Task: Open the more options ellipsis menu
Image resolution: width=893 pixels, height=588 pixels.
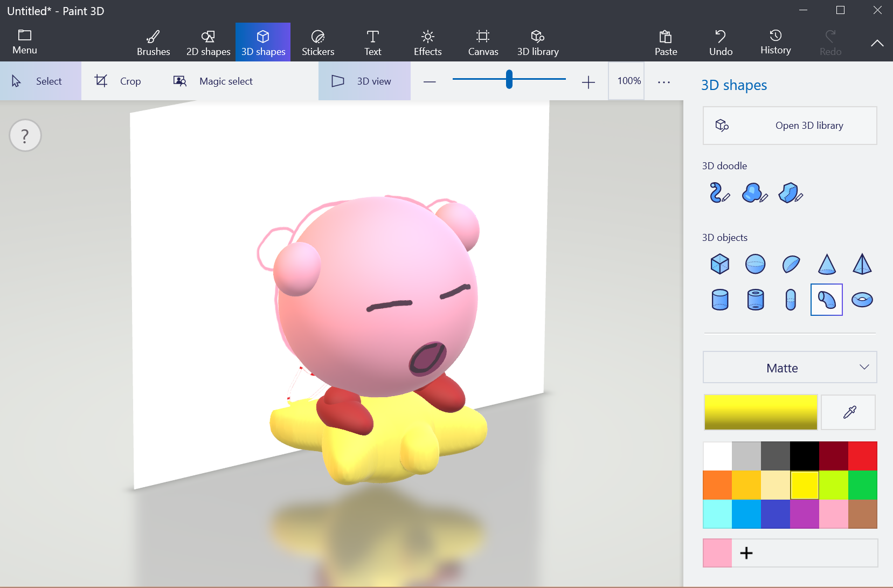Action: coord(664,82)
